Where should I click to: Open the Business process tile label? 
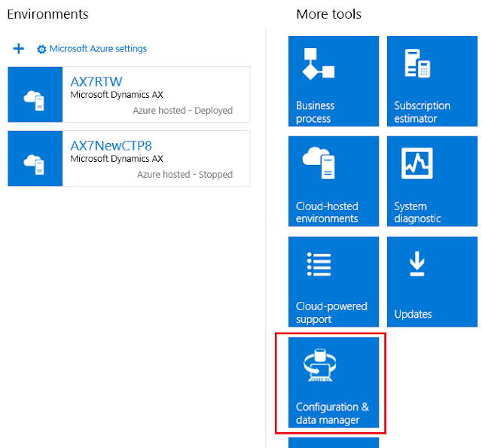(x=315, y=112)
